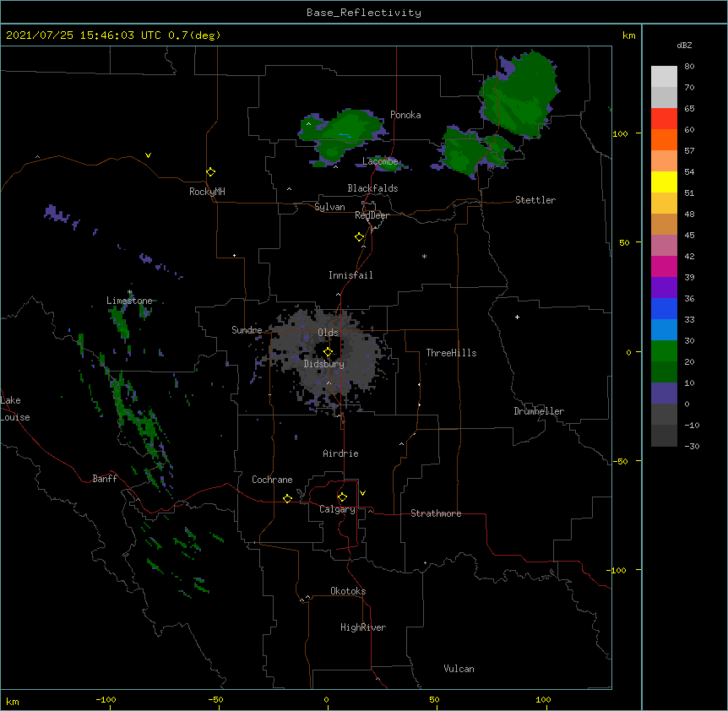Click the 'Okotoks' town label
Viewport: 728px width, 711px height.
pos(348,591)
